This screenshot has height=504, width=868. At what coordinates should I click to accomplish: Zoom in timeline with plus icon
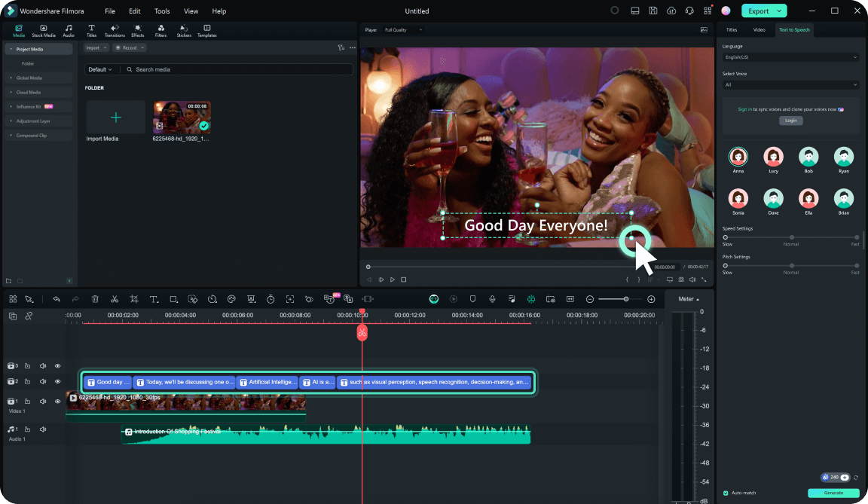[652, 299]
